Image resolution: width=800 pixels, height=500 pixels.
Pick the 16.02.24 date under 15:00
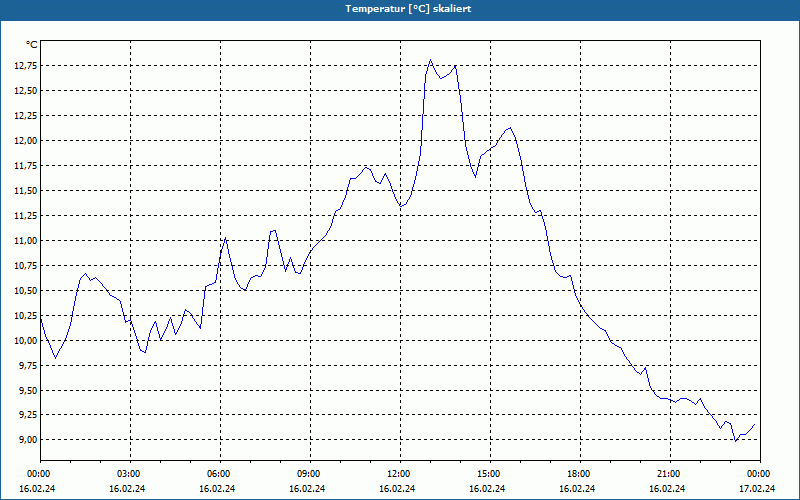coord(487,488)
